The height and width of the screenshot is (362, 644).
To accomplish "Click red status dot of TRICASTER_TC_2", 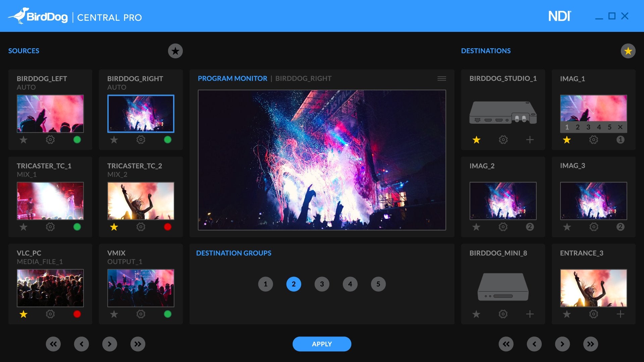I will pos(168,227).
